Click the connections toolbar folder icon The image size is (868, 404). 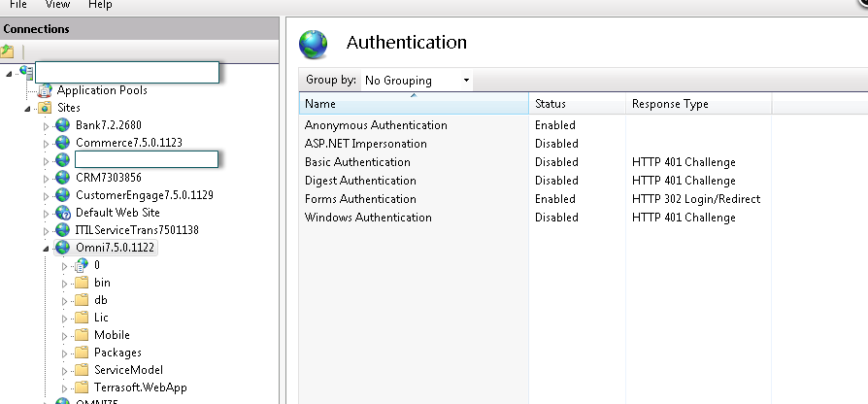(x=8, y=51)
